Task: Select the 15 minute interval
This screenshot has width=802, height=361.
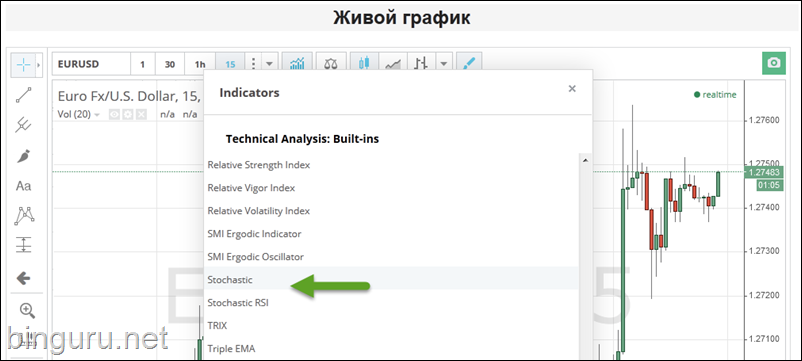Action: [x=230, y=64]
